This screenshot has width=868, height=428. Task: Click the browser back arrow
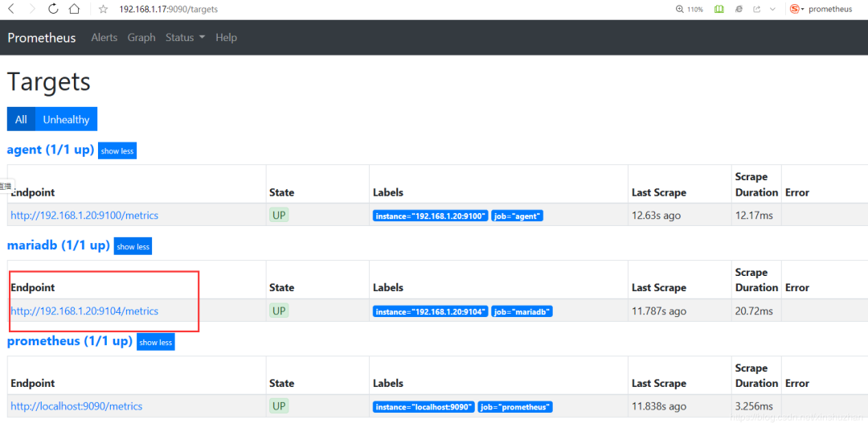point(12,9)
